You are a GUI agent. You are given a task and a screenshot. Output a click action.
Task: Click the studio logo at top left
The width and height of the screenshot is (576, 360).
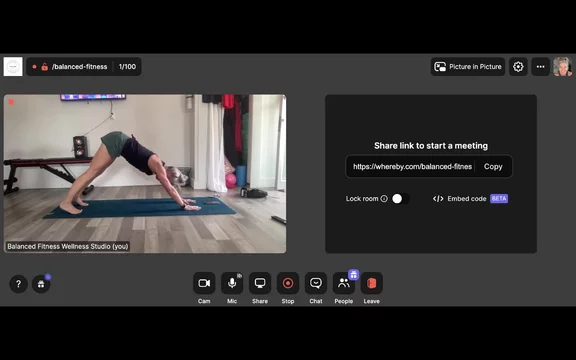(x=13, y=66)
